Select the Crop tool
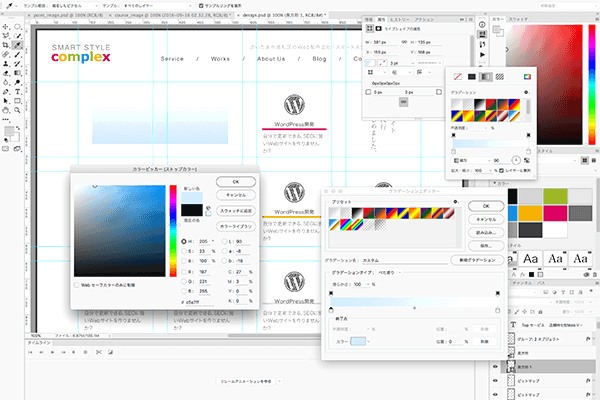 tap(7, 45)
